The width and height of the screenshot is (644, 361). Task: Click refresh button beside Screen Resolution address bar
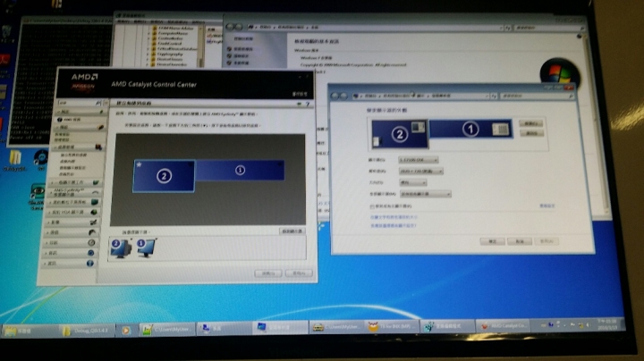click(x=495, y=96)
